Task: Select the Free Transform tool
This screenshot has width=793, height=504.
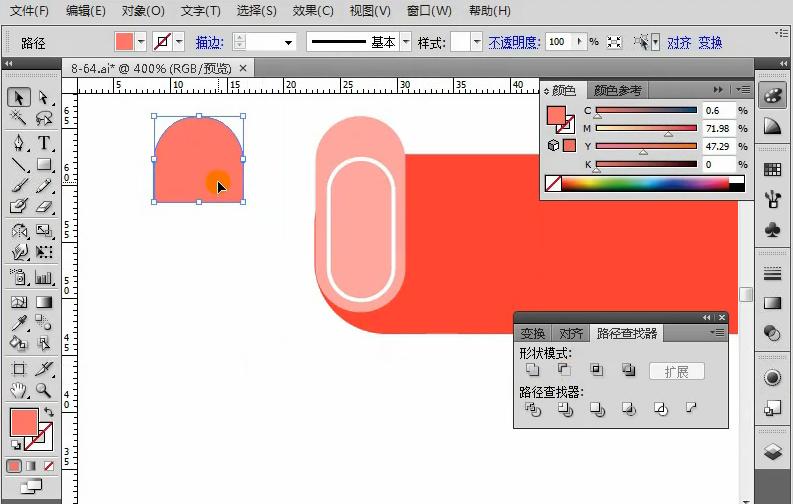Action: click(x=44, y=251)
